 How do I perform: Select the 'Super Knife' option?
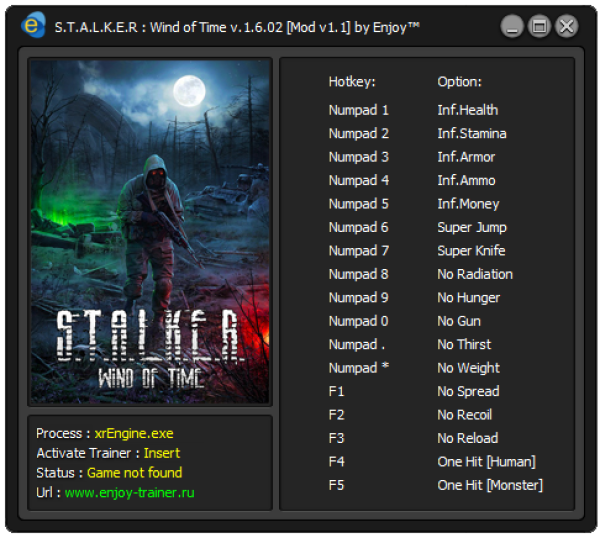[x=471, y=251]
